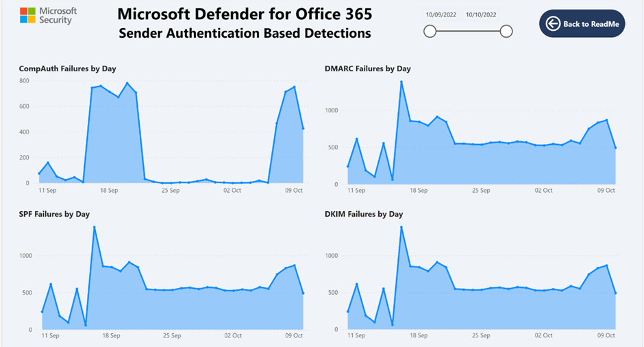
Task: Click the right handle of date slider
Action: click(x=506, y=32)
